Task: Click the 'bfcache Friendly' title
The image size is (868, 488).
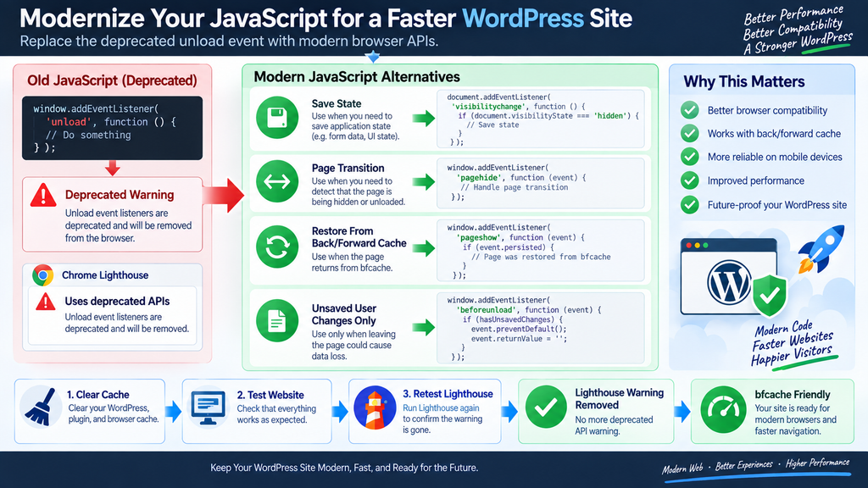Action: (x=793, y=395)
